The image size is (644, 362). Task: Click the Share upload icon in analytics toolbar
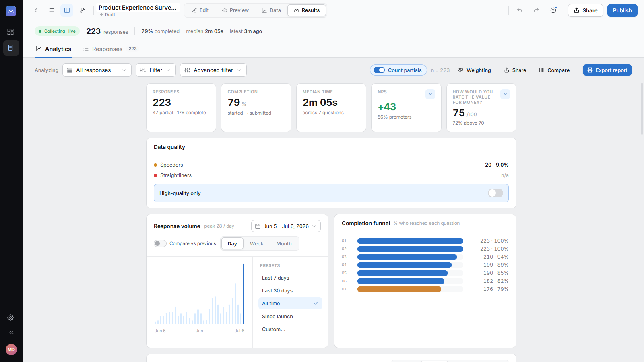pyautogui.click(x=507, y=70)
